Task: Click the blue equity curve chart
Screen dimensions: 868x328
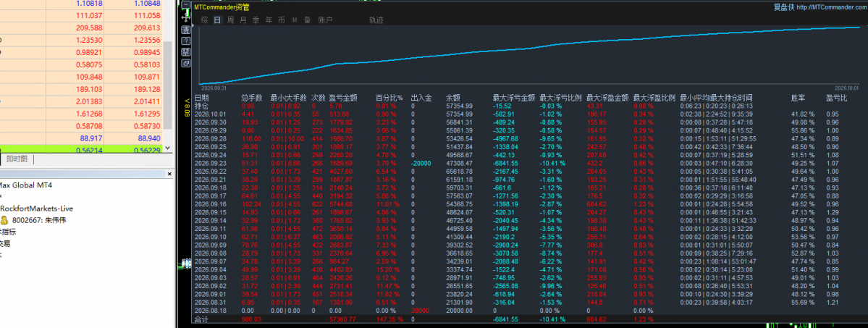Action: 528,54
